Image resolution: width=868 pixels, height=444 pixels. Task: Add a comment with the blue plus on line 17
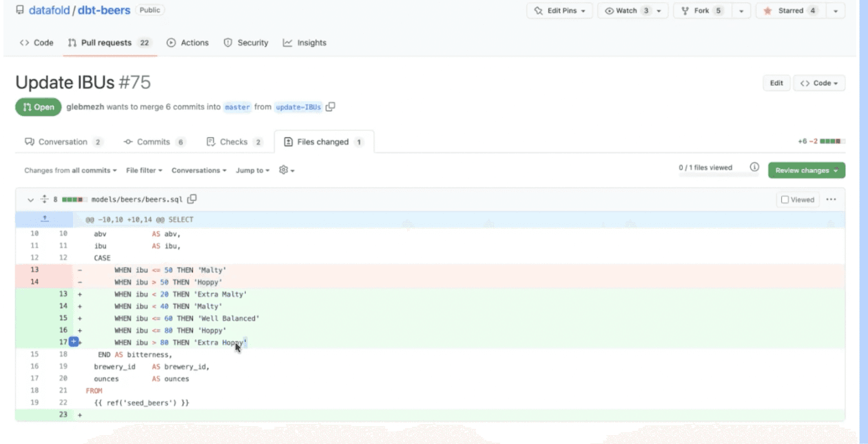tap(73, 342)
